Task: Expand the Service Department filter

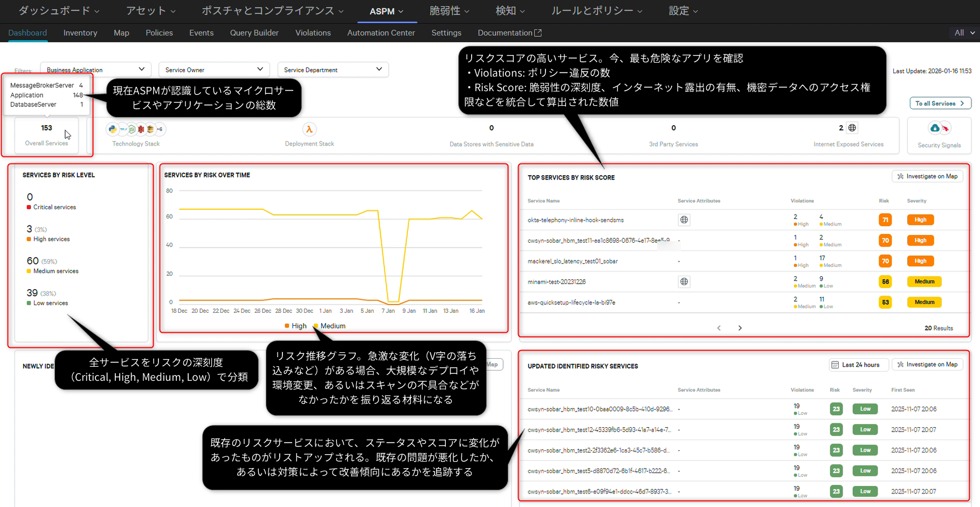Action: pyautogui.click(x=333, y=70)
